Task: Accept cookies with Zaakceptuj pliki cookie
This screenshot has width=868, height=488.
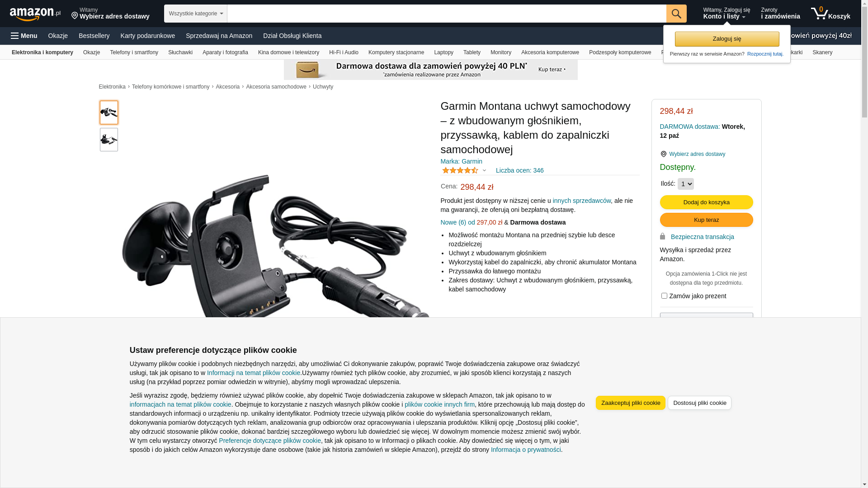Action: tap(631, 403)
